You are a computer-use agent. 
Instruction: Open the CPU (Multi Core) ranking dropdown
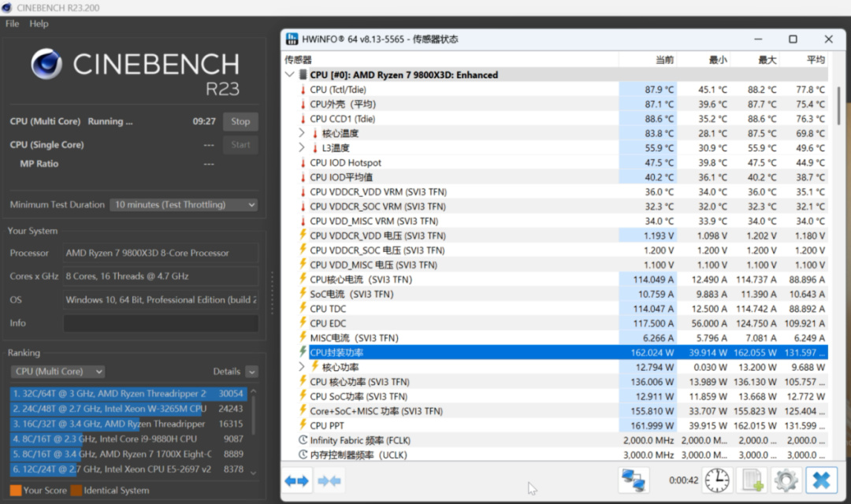tap(58, 372)
